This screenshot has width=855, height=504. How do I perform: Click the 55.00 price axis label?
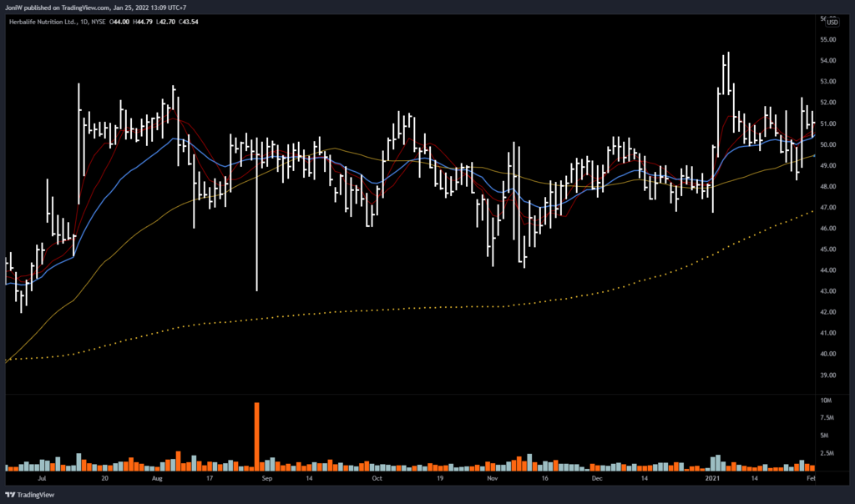[x=828, y=40]
